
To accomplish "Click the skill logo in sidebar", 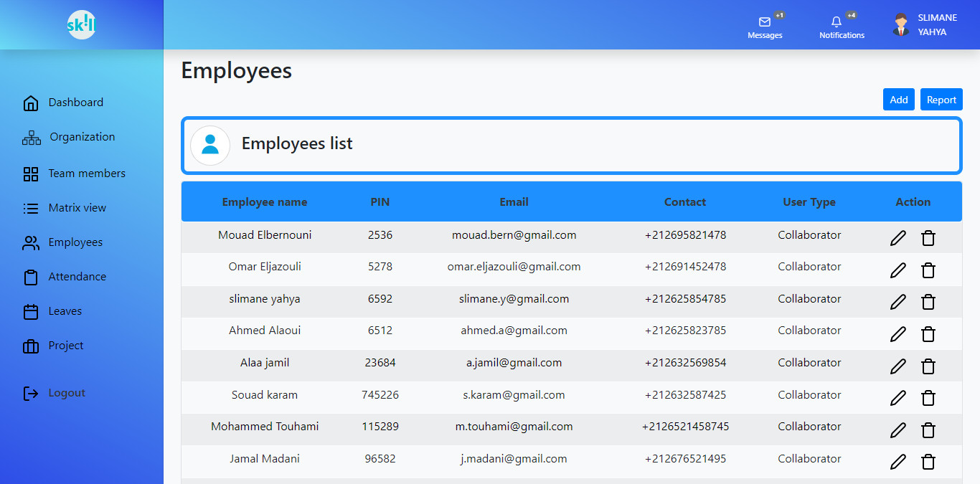I will 81,25.
